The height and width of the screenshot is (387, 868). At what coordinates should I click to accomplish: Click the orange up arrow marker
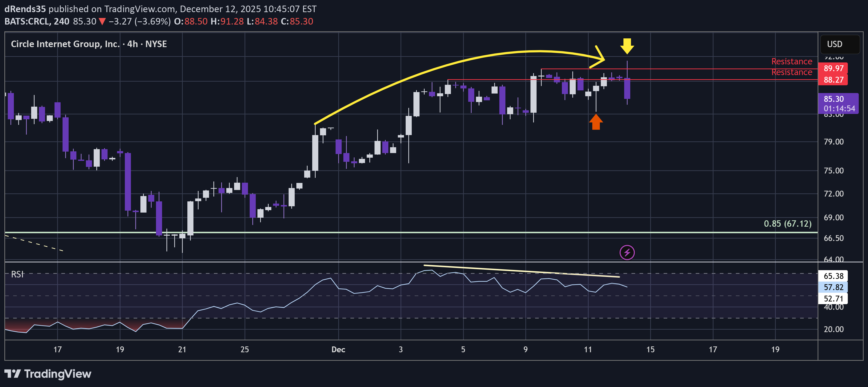(596, 122)
